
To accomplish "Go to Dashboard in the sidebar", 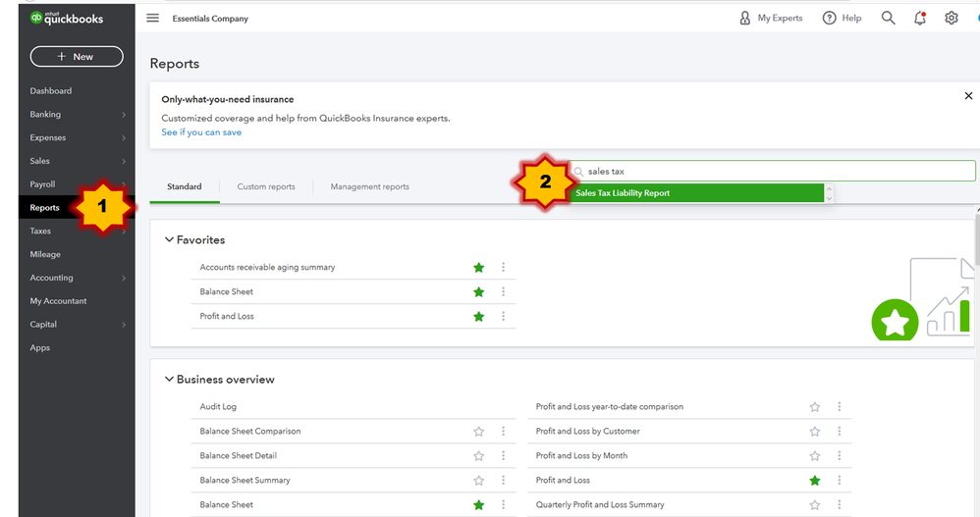I will (51, 90).
